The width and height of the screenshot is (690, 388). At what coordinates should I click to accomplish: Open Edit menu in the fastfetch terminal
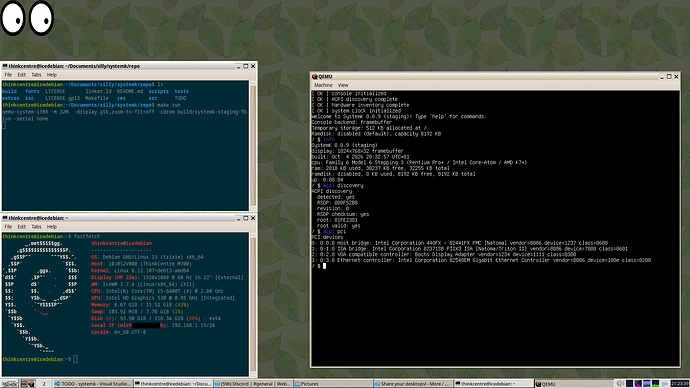click(x=22, y=227)
